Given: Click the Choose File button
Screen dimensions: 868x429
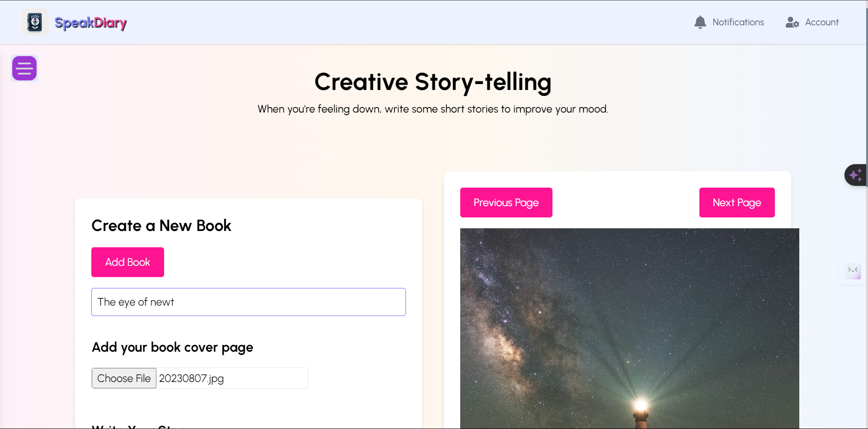Looking at the screenshot, I should [124, 378].
